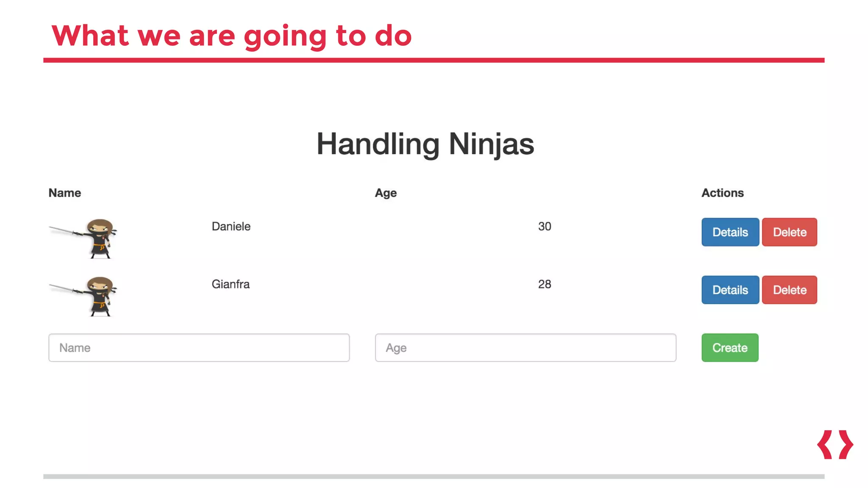The height and width of the screenshot is (488, 868).
Task: Click the gray footer bar
Action: (x=434, y=477)
